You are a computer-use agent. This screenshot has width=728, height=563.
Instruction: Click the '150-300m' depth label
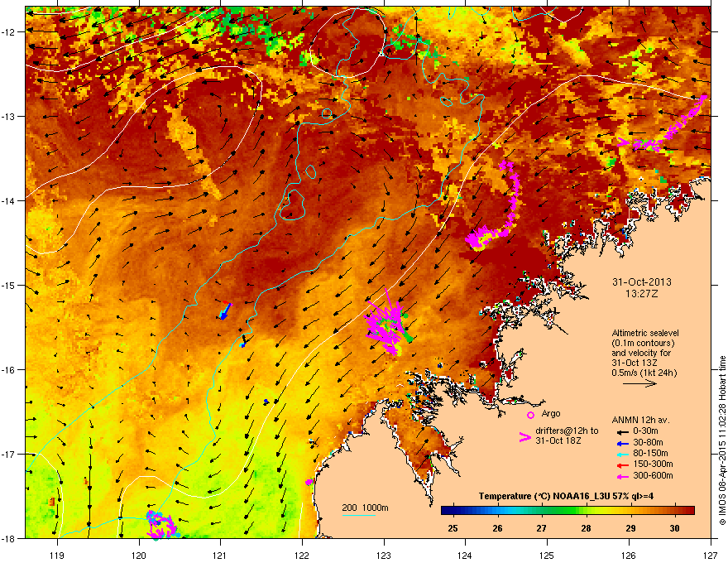click(653, 464)
